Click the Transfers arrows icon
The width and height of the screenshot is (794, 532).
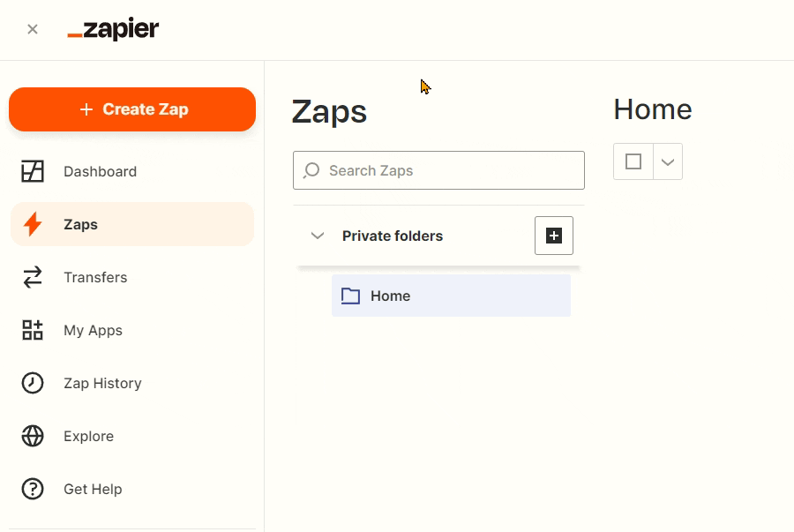(x=33, y=277)
